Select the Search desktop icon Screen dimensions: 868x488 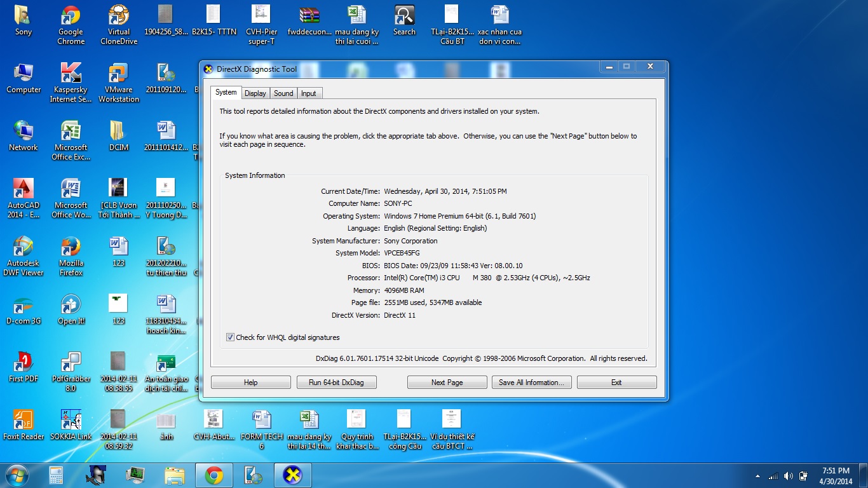point(404,21)
